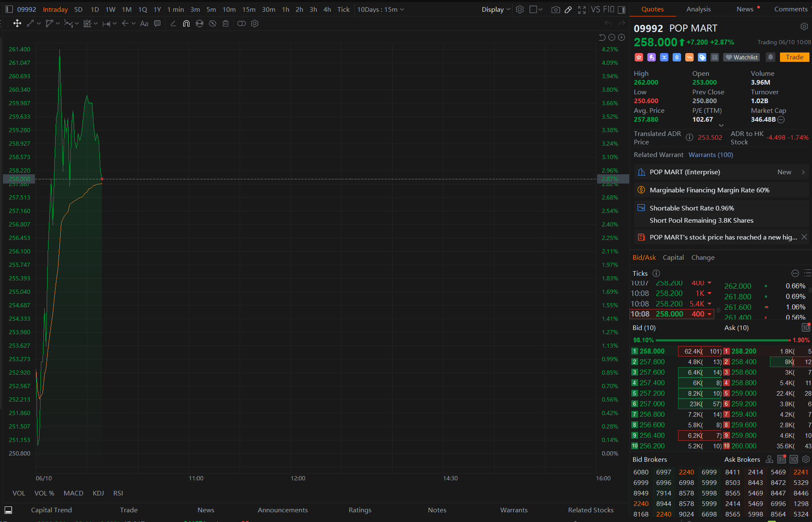
Task: Toggle continuous drawing sync mode icon
Action: [200, 24]
